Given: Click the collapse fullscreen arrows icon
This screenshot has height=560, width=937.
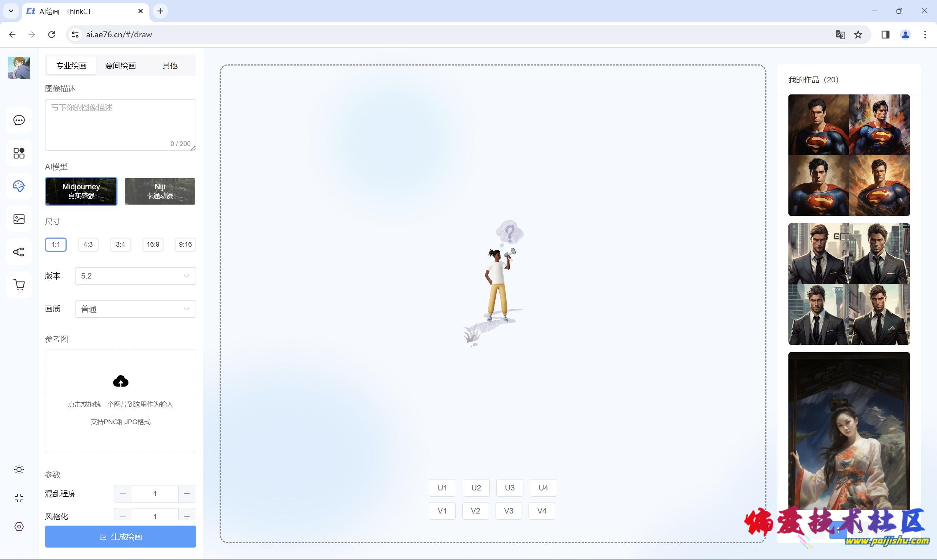Looking at the screenshot, I should 19,498.
